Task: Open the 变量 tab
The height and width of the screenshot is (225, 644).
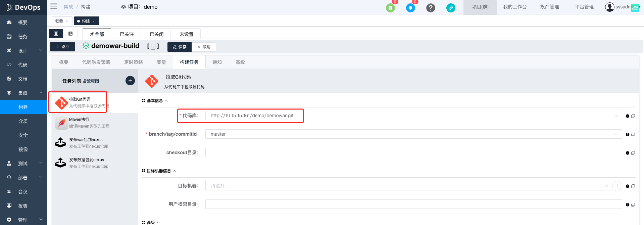Action: 161,62
